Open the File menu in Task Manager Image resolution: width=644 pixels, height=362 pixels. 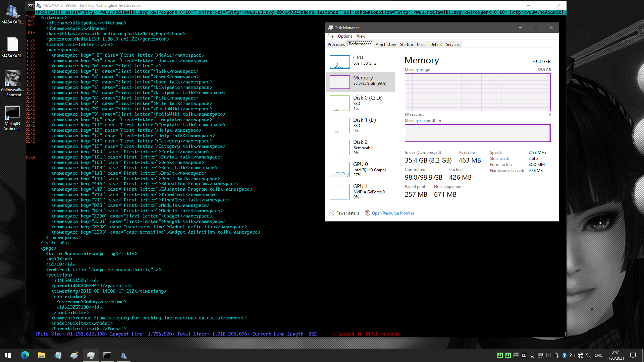330,36
